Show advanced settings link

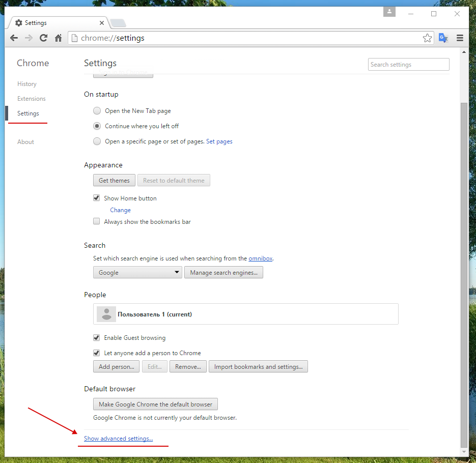pos(118,439)
